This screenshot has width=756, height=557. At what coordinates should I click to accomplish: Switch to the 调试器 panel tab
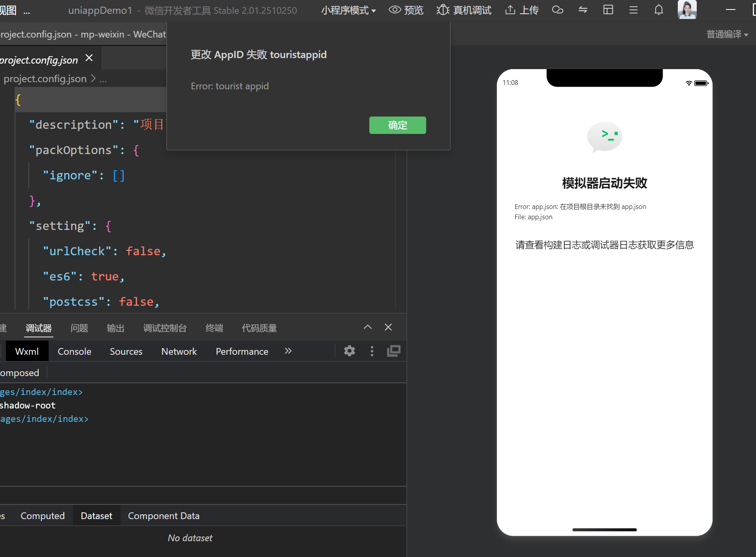tap(39, 328)
